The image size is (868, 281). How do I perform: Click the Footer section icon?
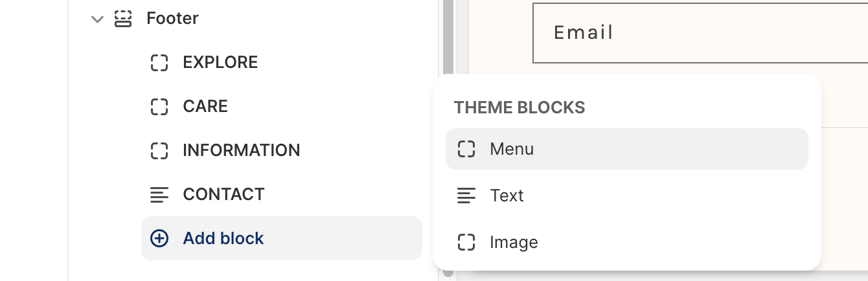[x=122, y=19]
